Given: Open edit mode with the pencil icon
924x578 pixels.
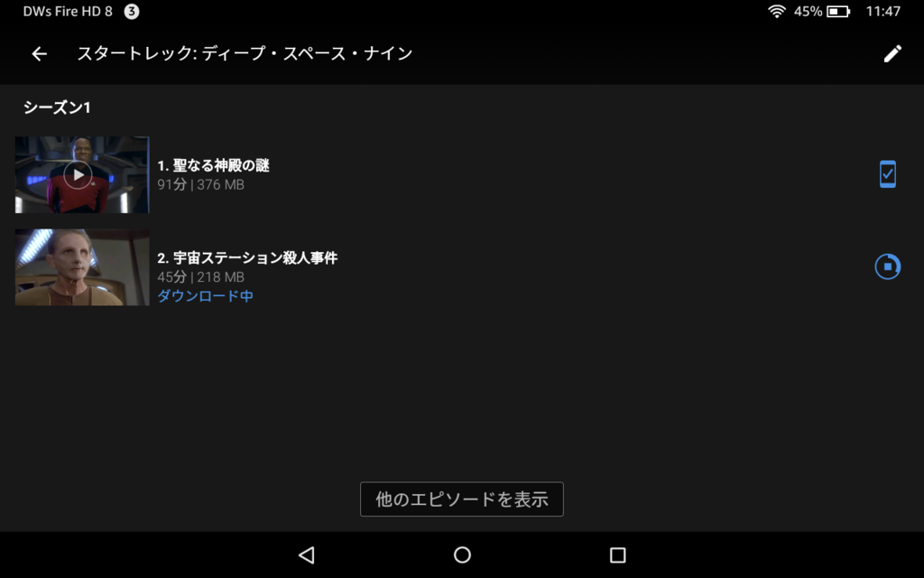Looking at the screenshot, I should [x=892, y=53].
